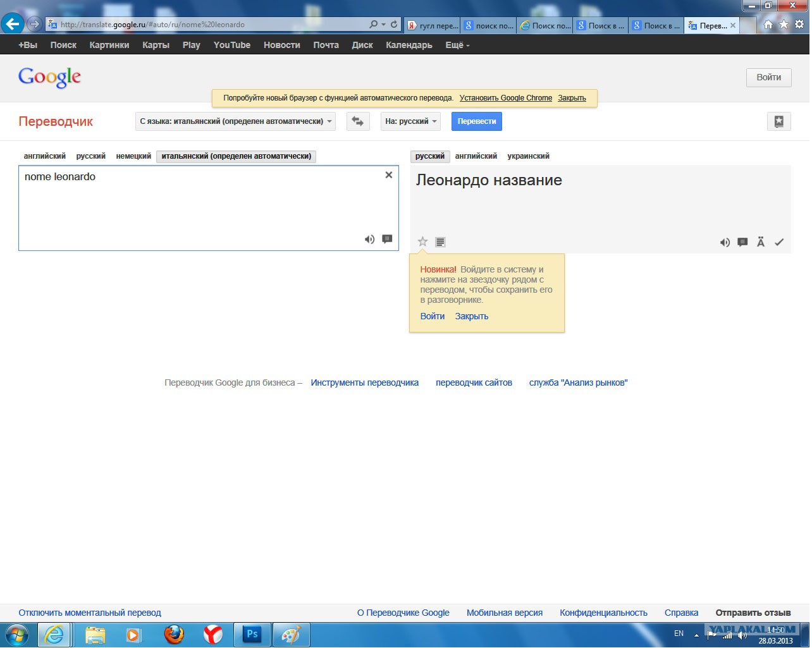The width and height of the screenshot is (812, 648).
Task: Open 'Почта' in the Google top bar
Action: pos(326,45)
